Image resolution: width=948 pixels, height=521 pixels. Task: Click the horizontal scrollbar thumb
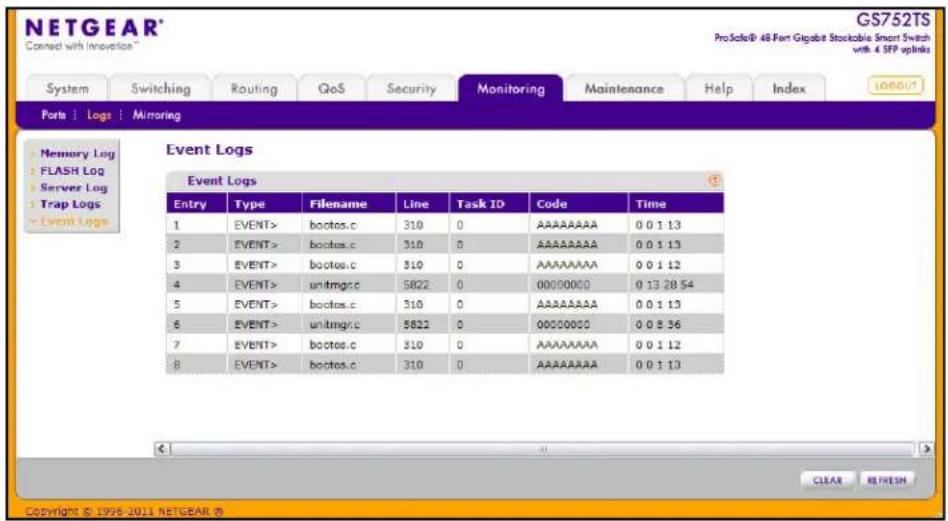coord(542,450)
